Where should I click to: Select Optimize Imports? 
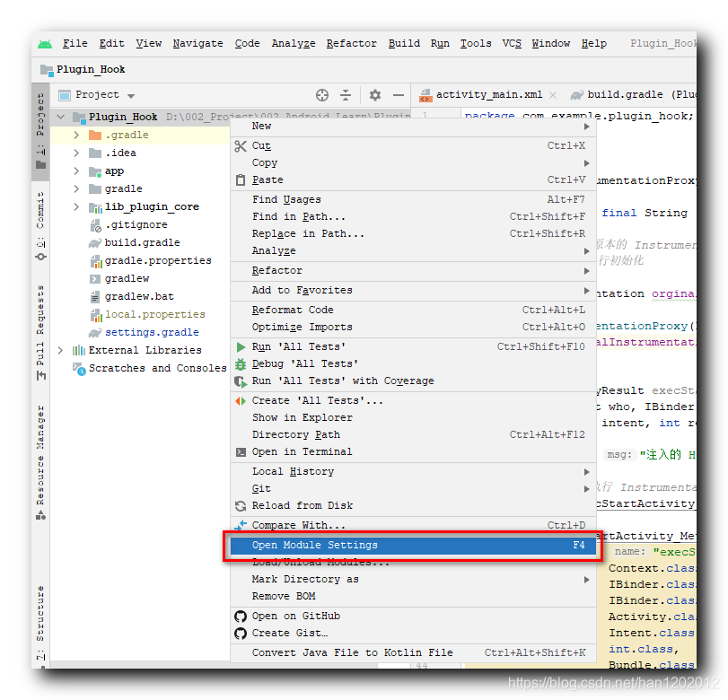(x=413, y=327)
